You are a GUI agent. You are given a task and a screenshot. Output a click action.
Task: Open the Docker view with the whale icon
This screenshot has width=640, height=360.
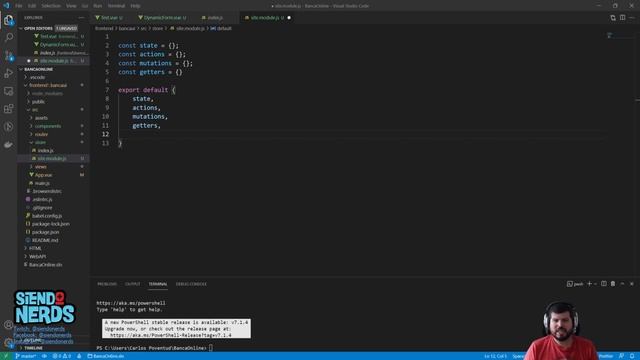tap(9, 144)
